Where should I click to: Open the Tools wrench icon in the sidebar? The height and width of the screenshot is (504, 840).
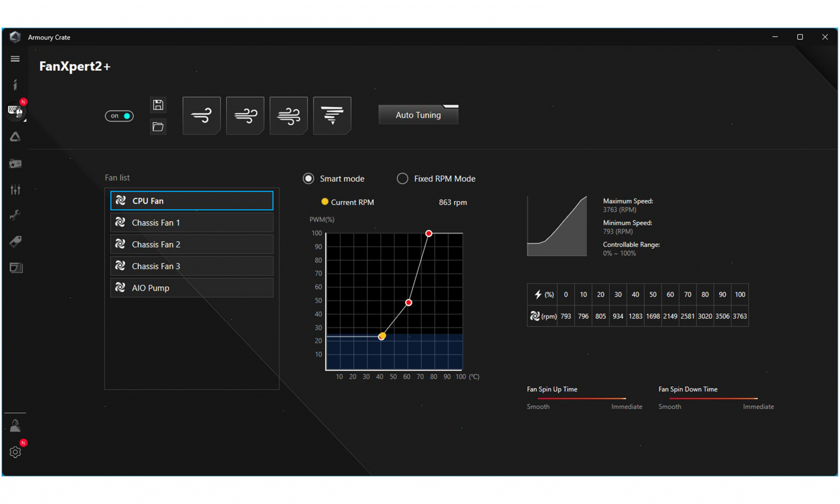point(15,215)
